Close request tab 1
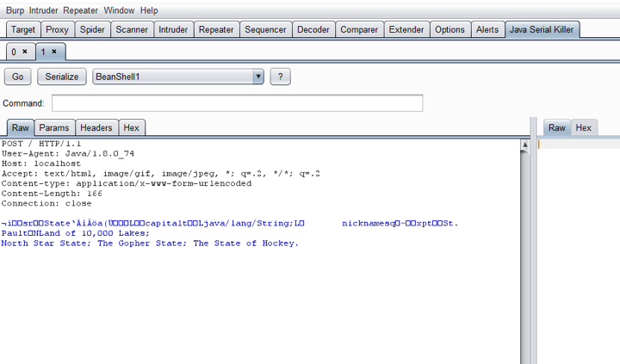 [53, 52]
